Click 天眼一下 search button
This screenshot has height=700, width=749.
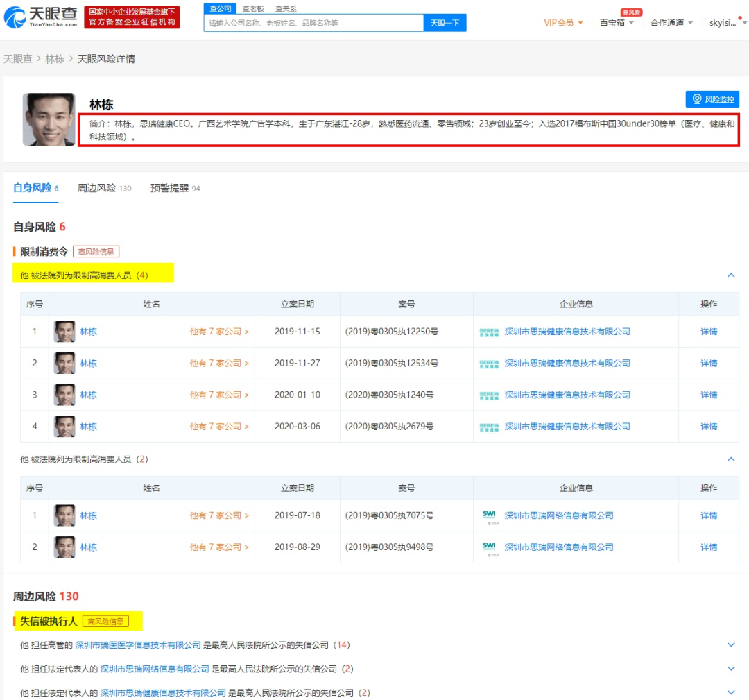pyautogui.click(x=445, y=23)
